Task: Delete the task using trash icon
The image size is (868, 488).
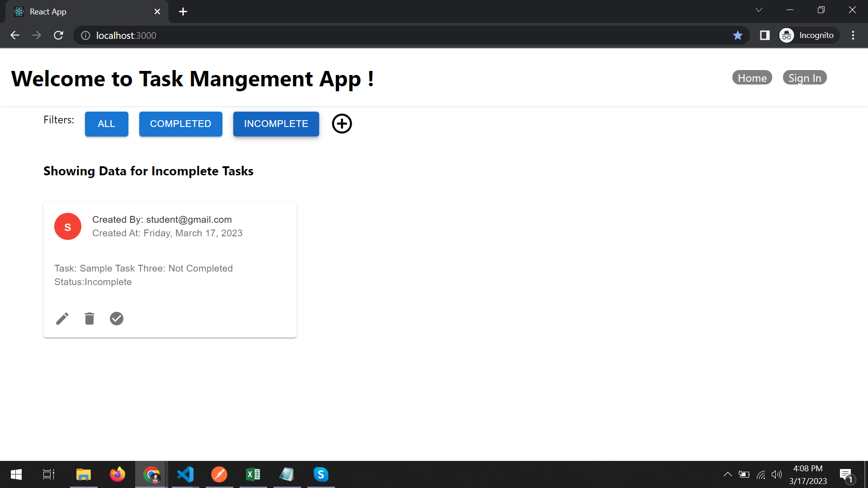Action: (90, 319)
